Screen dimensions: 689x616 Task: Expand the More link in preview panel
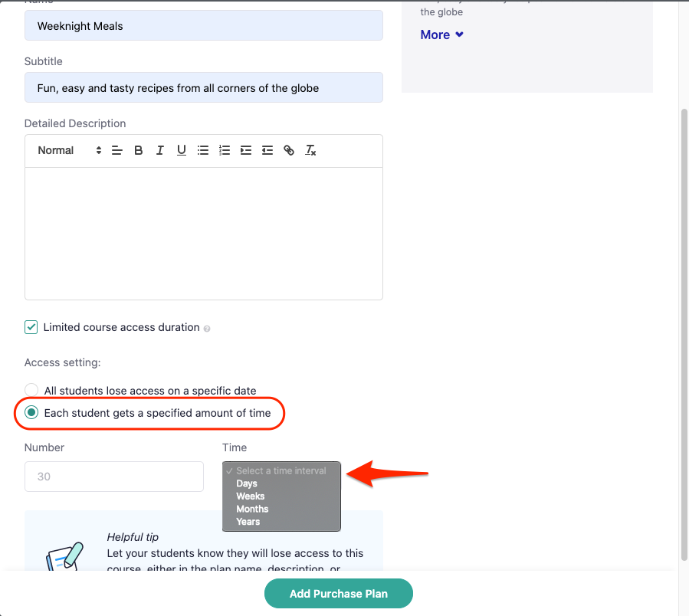click(441, 34)
